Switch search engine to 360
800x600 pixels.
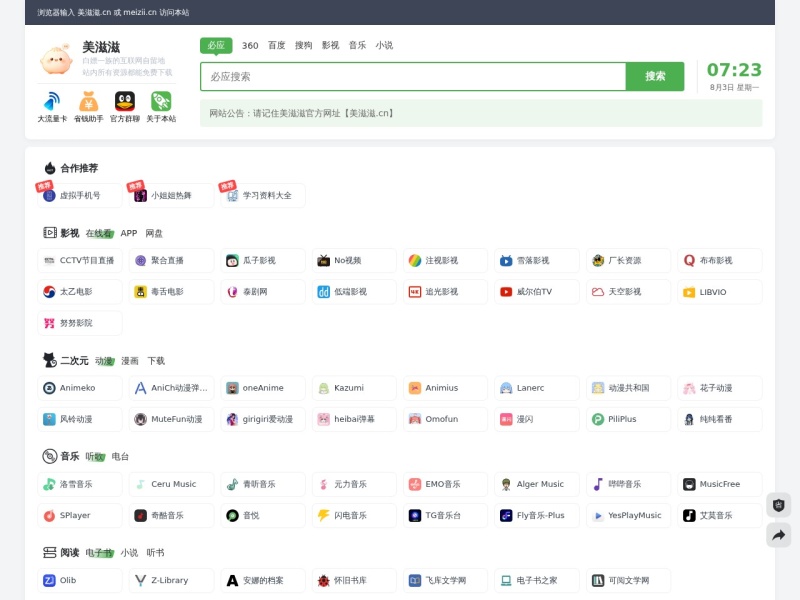pyautogui.click(x=250, y=45)
